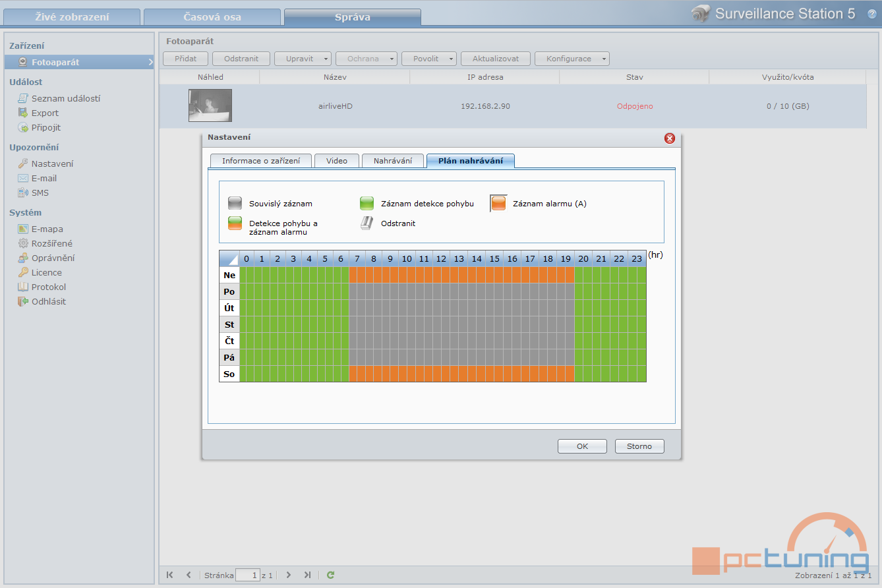Viewport: 882px width, 588px height.
Task: Cancel dialog with Storno
Action: coord(639,446)
